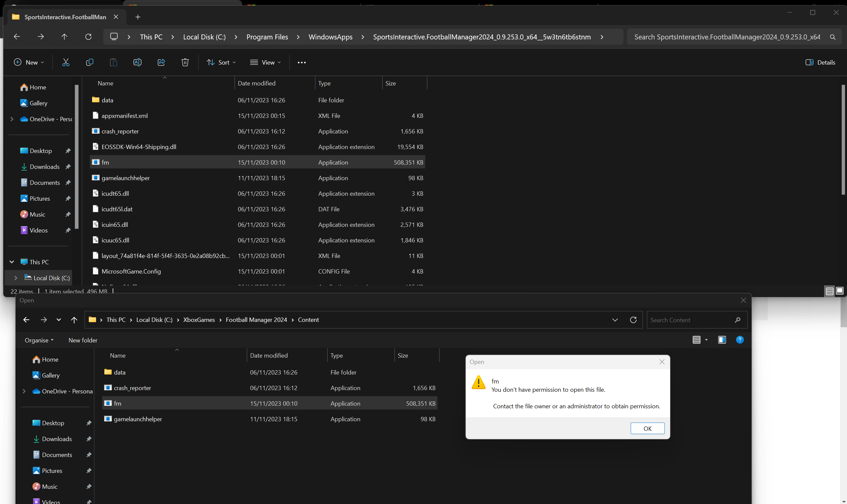Open the Sort dropdown menu
Viewport: 847px width, 504px height.
[221, 63]
